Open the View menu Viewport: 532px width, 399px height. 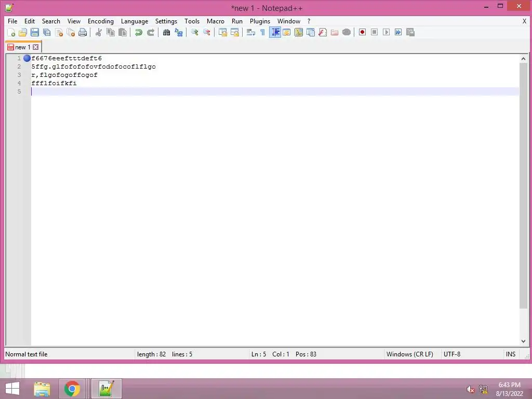coord(74,21)
